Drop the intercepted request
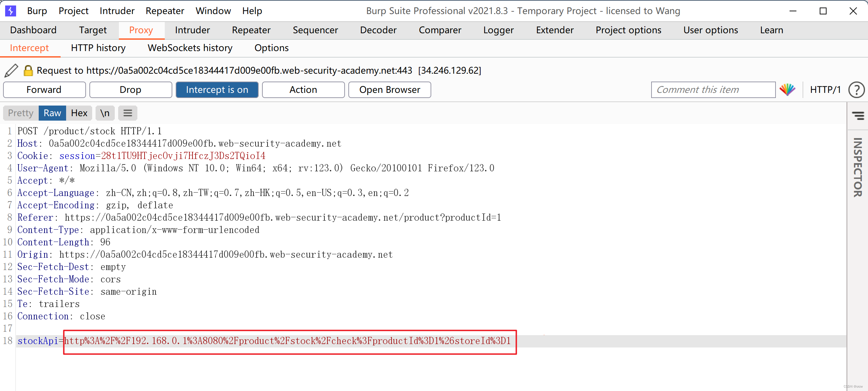 (130, 89)
